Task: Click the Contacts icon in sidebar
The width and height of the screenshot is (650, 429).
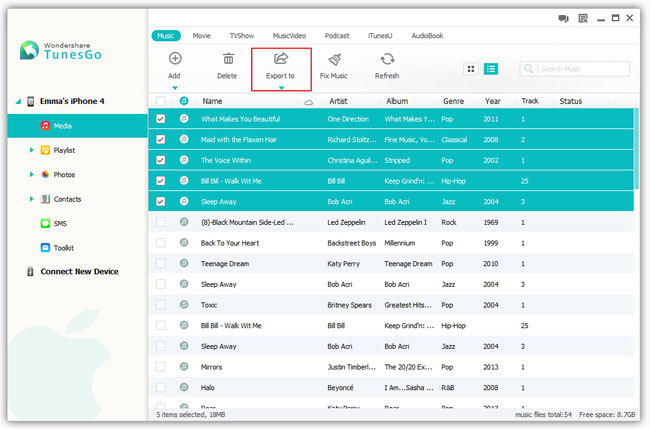Action: click(45, 199)
